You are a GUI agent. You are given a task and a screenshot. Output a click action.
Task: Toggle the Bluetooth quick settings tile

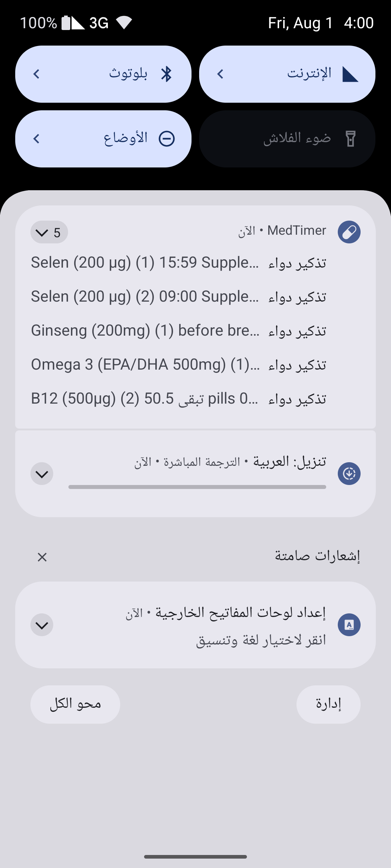(x=103, y=74)
